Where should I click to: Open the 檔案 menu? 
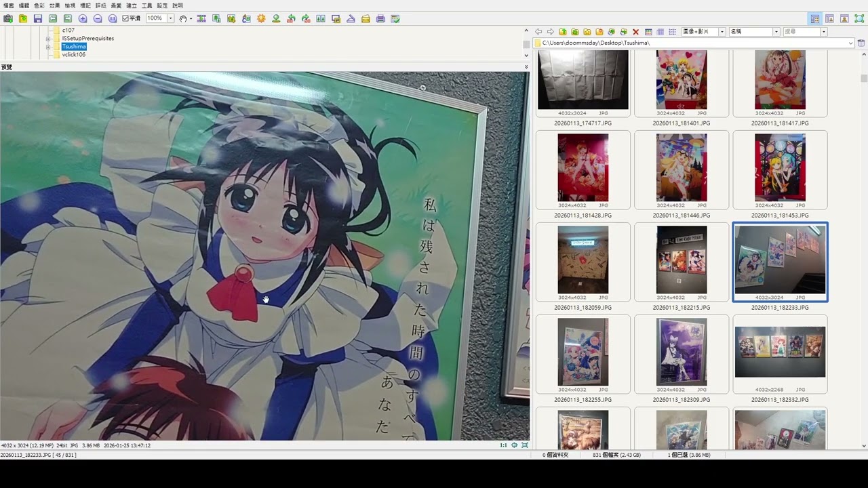(x=8, y=5)
